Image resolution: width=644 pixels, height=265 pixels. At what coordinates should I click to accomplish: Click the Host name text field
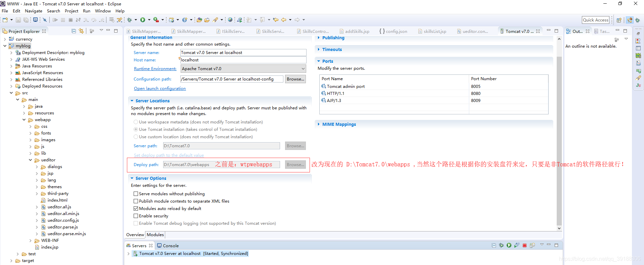(x=243, y=60)
